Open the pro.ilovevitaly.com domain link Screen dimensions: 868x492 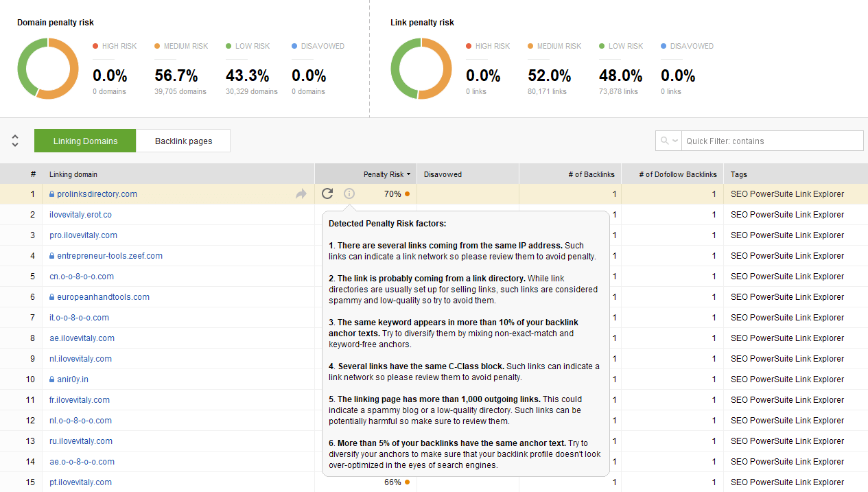pyautogui.click(x=83, y=235)
